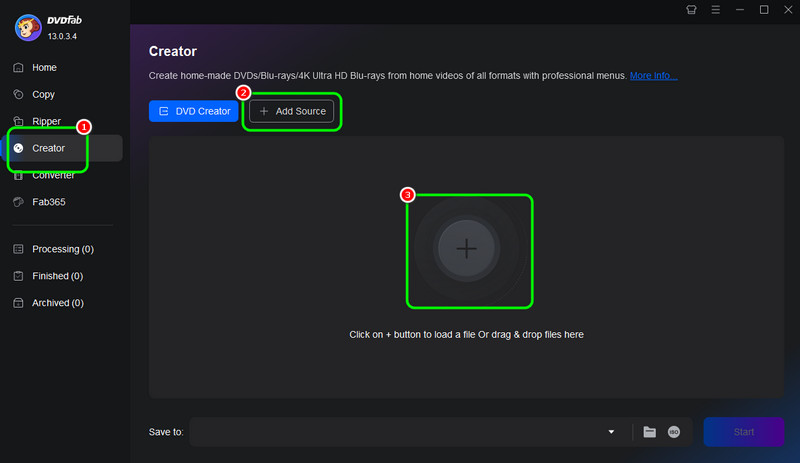Expand the Save to dropdown arrow

pyautogui.click(x=611, y=432)
